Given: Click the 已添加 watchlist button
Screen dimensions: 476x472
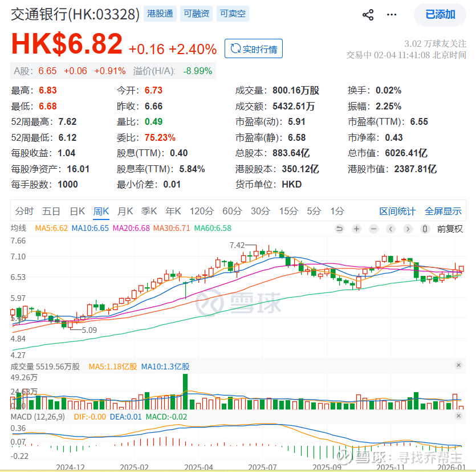Looking at the screenshot, I should [440, 15].
